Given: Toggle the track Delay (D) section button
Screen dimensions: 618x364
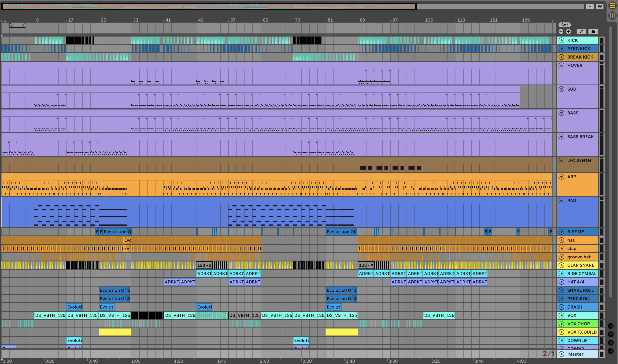Looking at the screenshot, I should [611, 351].
